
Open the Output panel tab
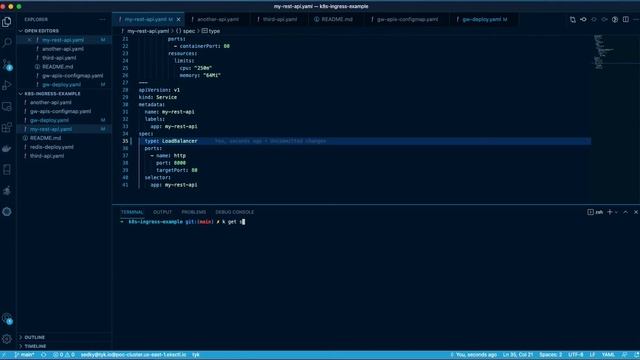click(x=162, y=212)
